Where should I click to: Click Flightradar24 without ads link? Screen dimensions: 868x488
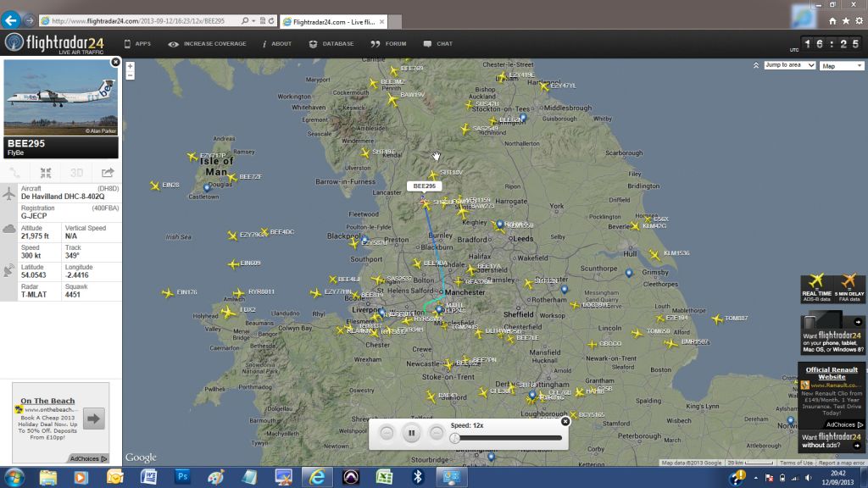[832, 441]
